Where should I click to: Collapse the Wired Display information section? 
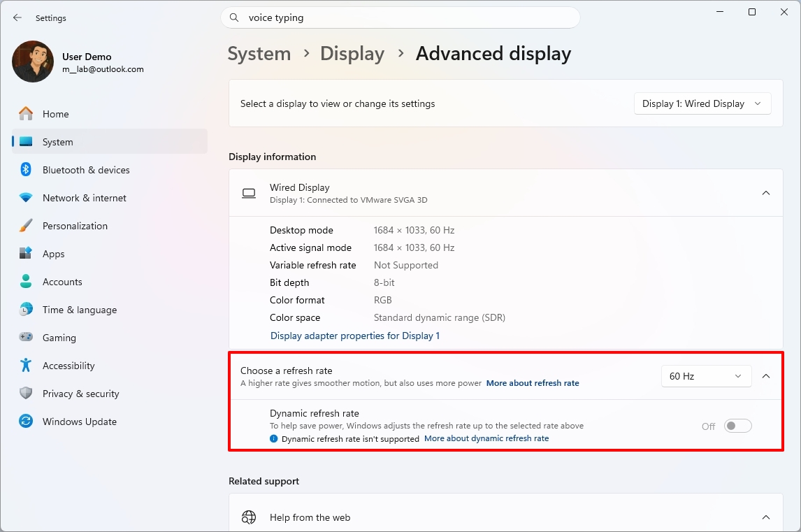[766, 193]
